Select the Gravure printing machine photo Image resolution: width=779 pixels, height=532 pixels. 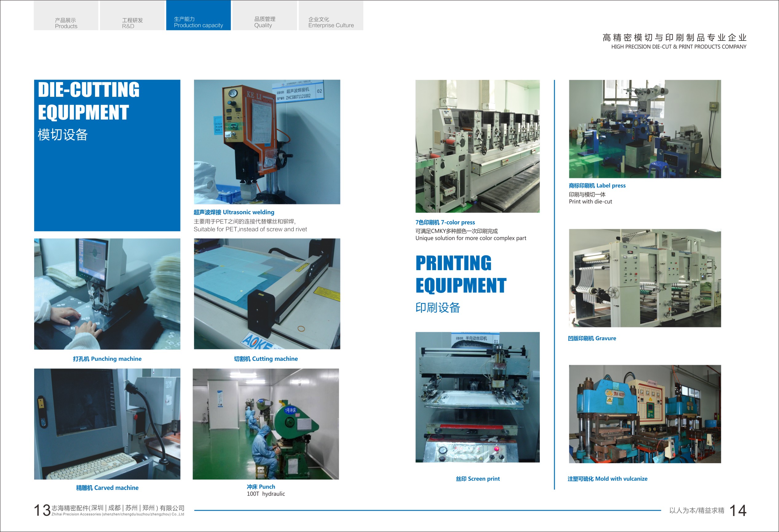(x=645, y=278)
